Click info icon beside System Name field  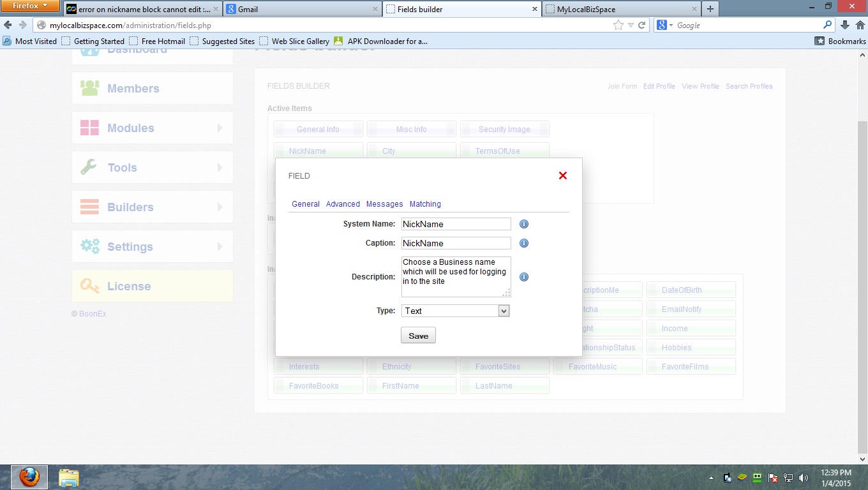(524, 224)
